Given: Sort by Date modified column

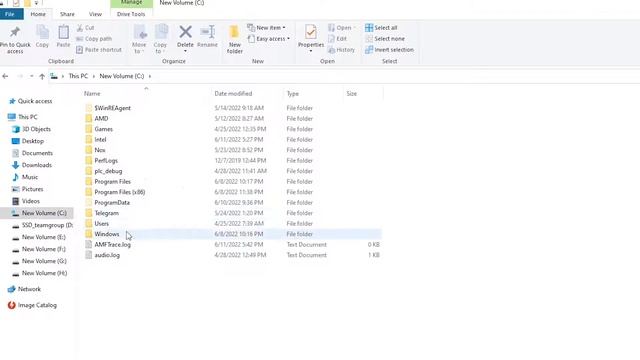Looking at the screenshot, I should click(233, 94).
